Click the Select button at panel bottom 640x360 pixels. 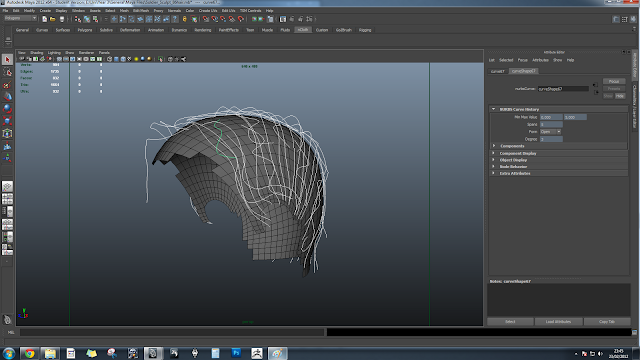pos(510,322)
